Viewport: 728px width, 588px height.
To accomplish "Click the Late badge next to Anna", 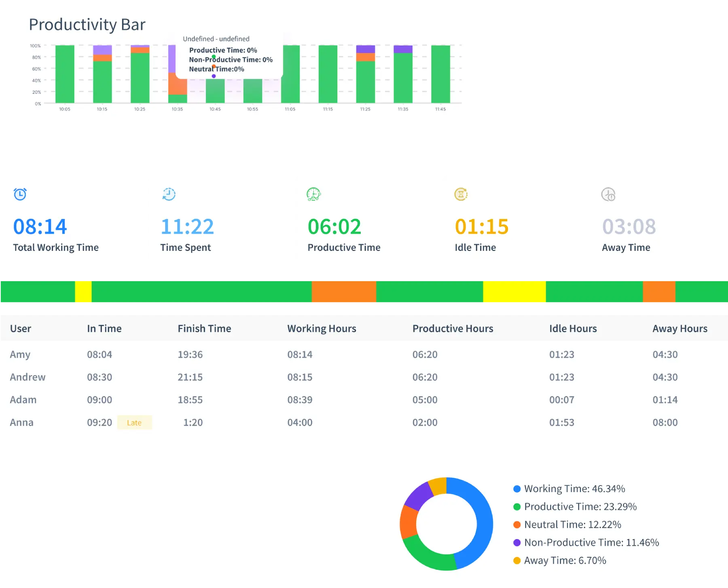I will (x=134, y=422).
